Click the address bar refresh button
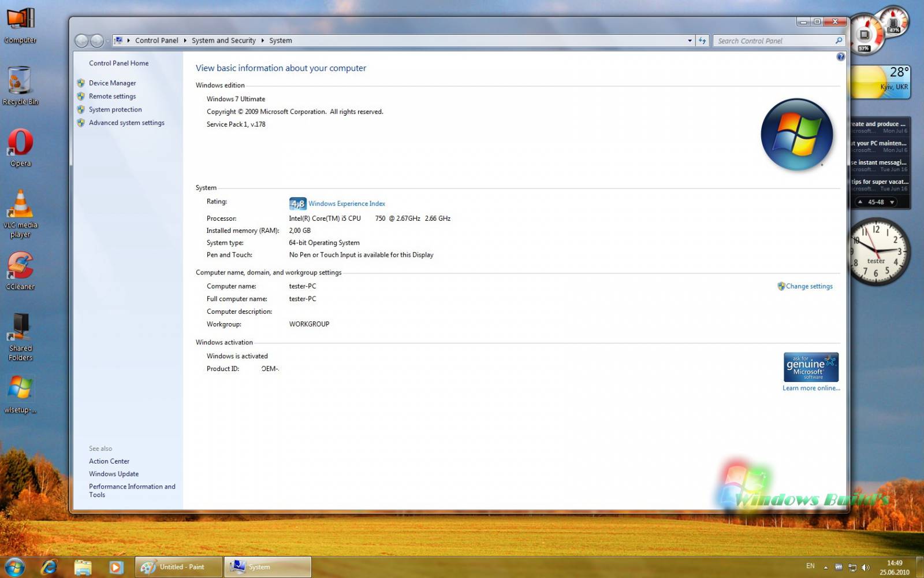This screenshot has width=924, height=578. [702, 40]
